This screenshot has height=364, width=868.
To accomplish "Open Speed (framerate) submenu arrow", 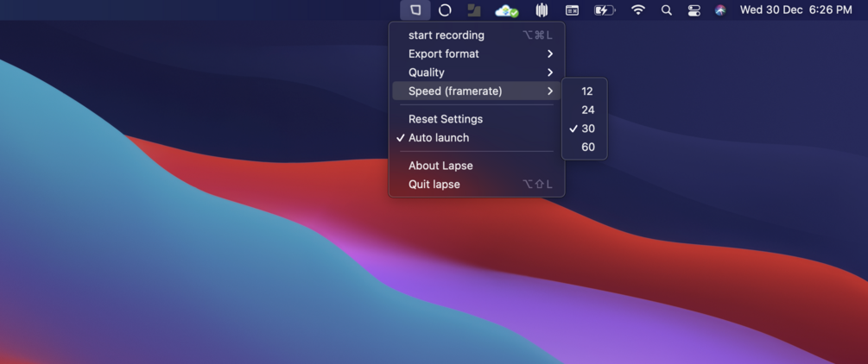I will click(549, 91).
